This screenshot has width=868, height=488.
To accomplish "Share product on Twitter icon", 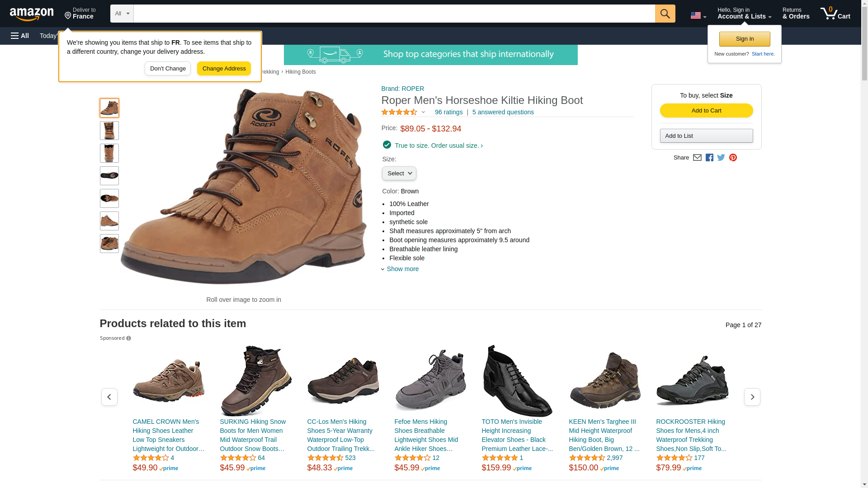I will 721,158.
